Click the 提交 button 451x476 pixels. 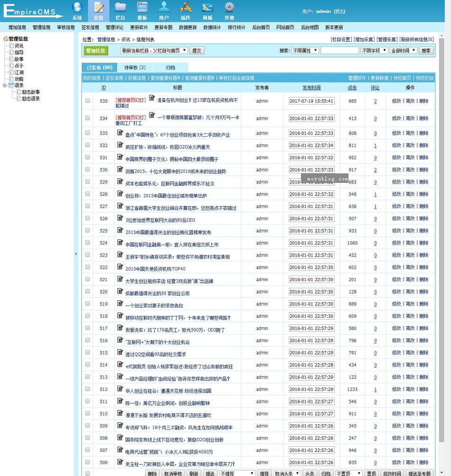coord(197,50)
